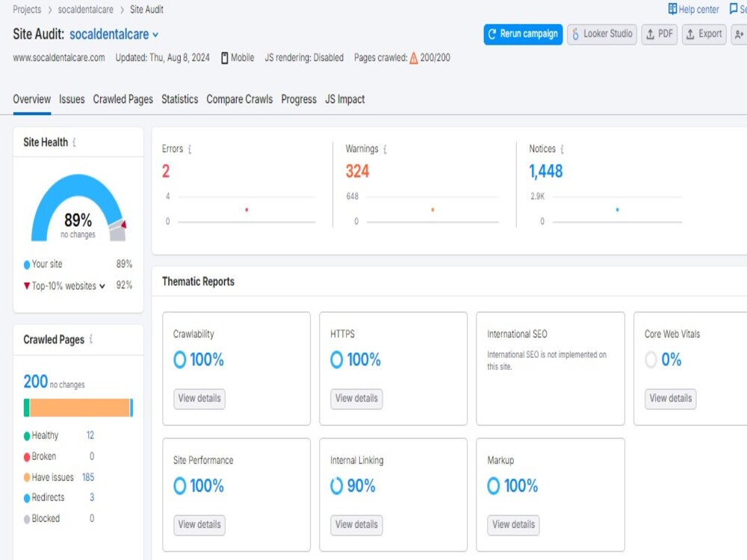View details for Crawlability report
747x560 pixels.
(199, 399)
